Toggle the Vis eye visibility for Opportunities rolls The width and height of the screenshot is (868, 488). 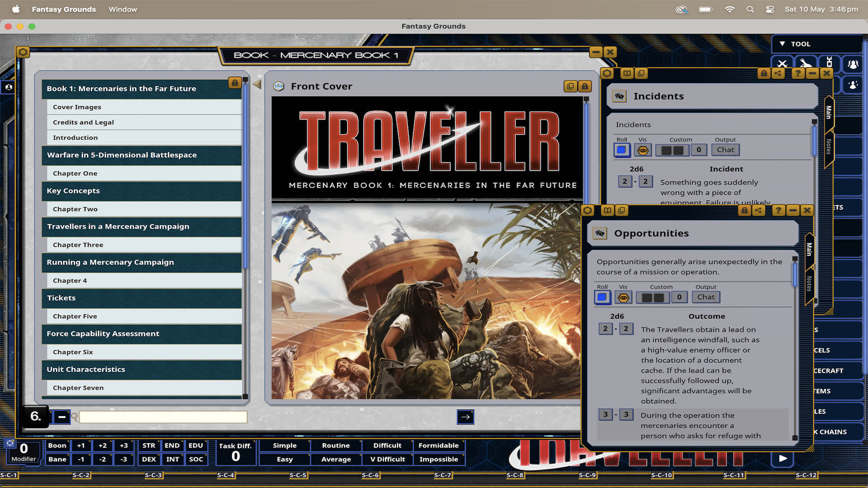[x=623, y=297]
